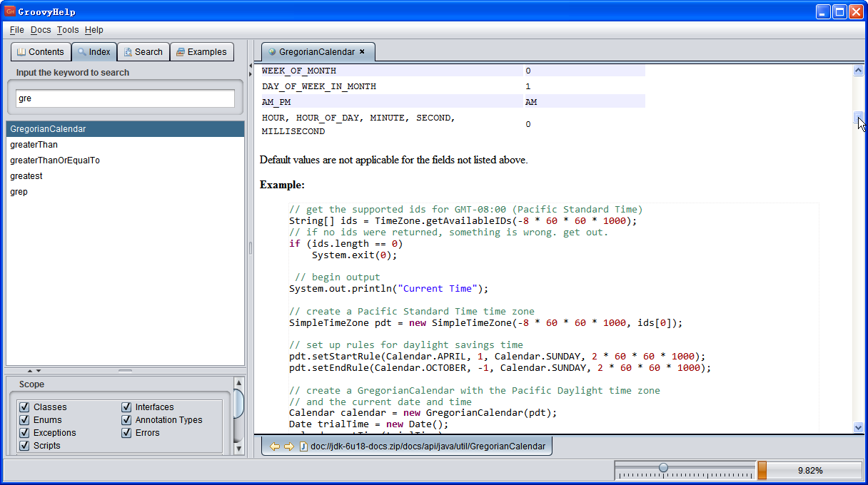Click the doc://jdk-6u18-docs.zip path text
The height and width of the screenshot is (485, 868).
pyautogui.click(x=428, y=446)
